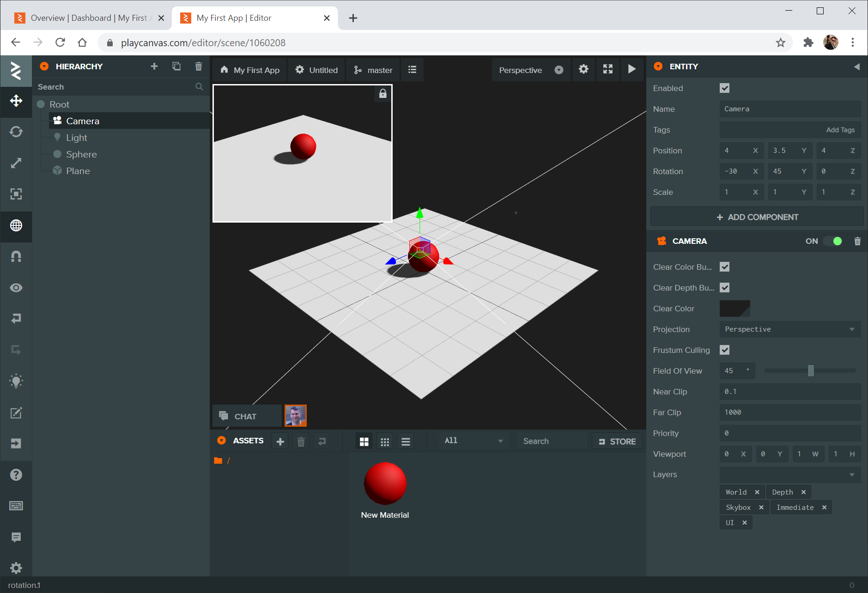Open the Untitled scene settings
This screenshot has width=868, height=593.
(x=316, y=70)
